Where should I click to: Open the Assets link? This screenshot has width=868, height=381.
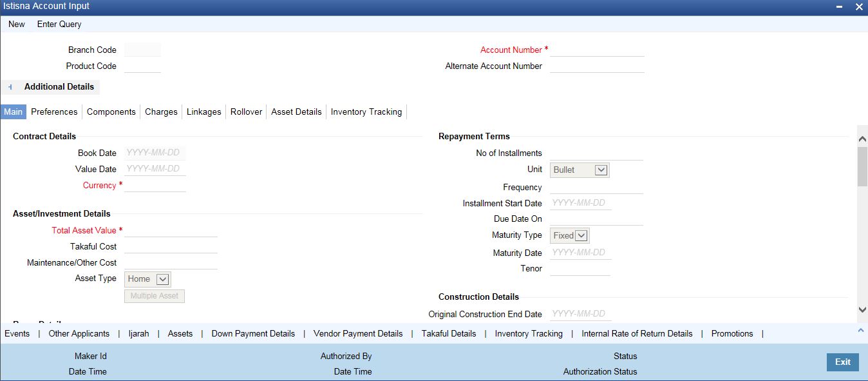click(x=180, y=333)
